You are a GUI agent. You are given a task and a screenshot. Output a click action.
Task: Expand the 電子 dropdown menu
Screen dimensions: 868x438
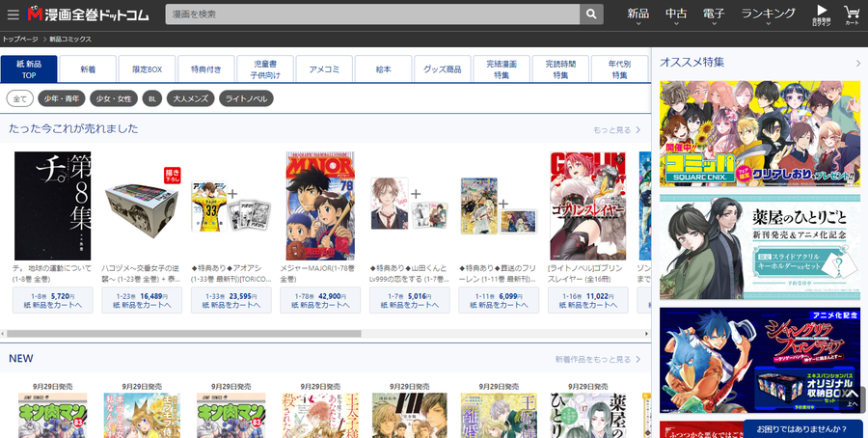pos(714,14)
